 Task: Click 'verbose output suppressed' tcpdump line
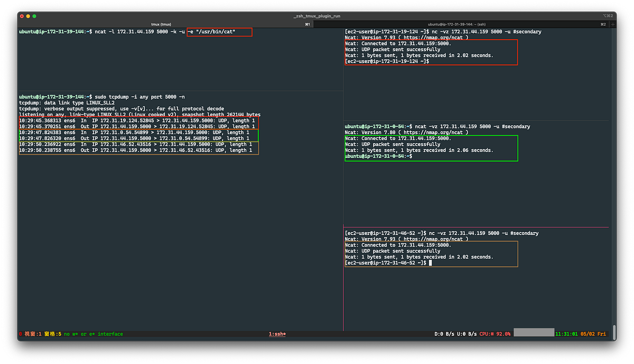coord(122,109)
